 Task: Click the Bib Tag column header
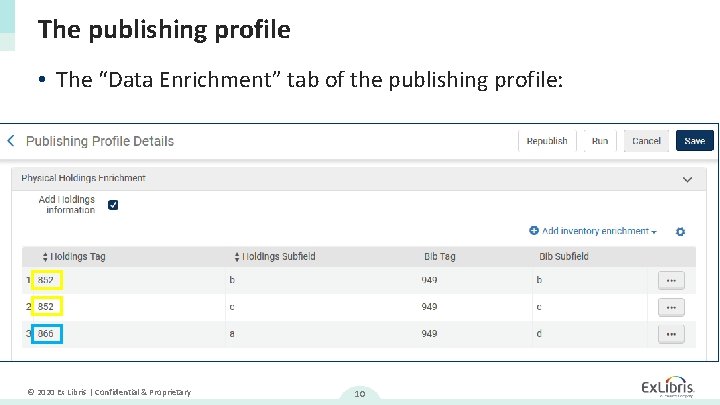pos(439,257)
